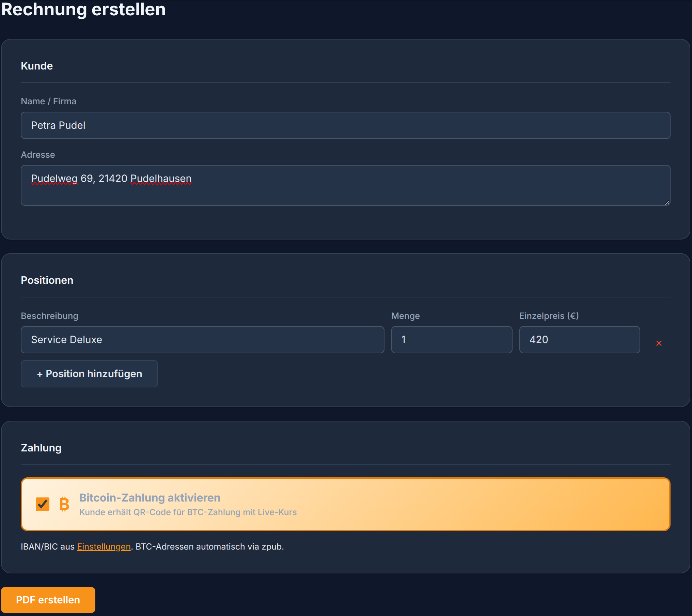Select the Einzelpreis field showing 420
This screenshot has width=692, height=616.
(579, 340)
